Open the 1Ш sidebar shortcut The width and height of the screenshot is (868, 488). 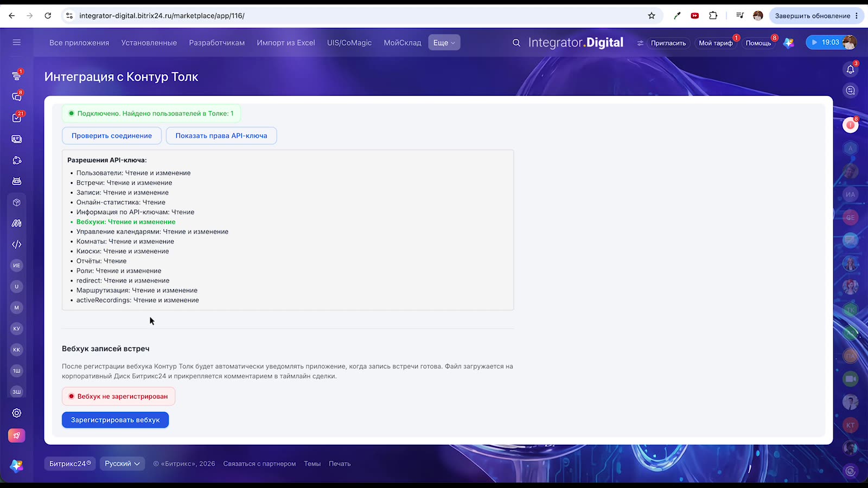click(x=17, y=371)
